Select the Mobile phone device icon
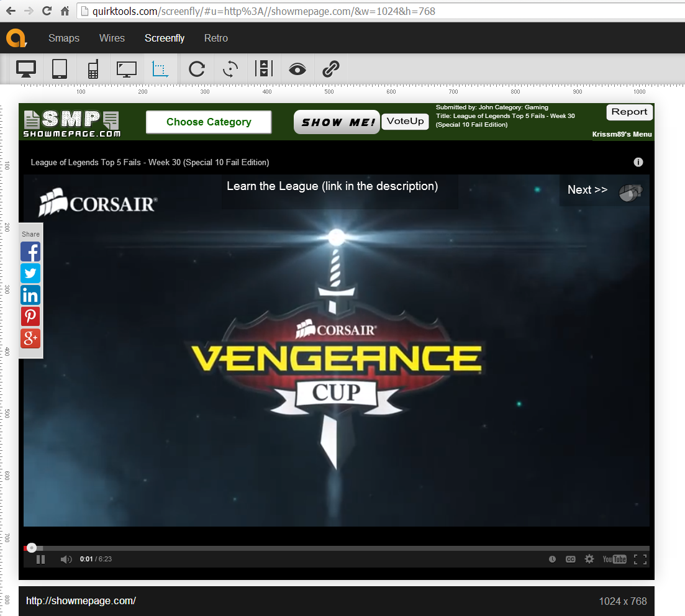This screenshot has height=616, width=685. 93,69
